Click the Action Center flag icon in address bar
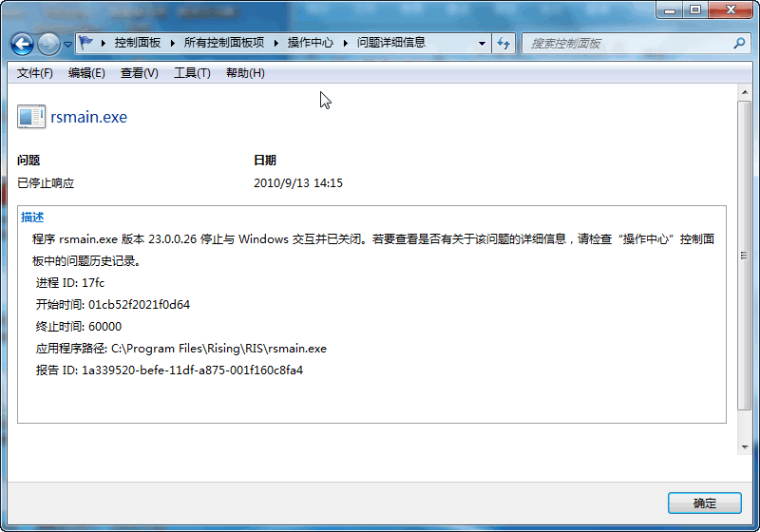The width and height of the screenshot is (760, 532). coord(86,43)
